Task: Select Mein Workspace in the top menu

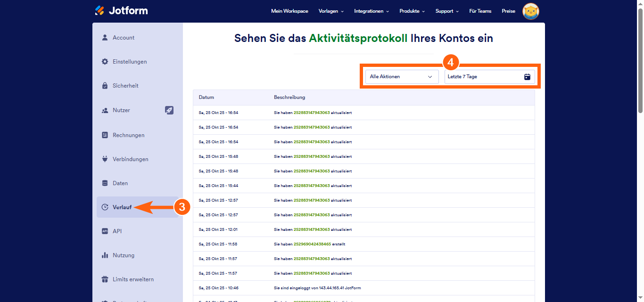Action: point(289,11)
